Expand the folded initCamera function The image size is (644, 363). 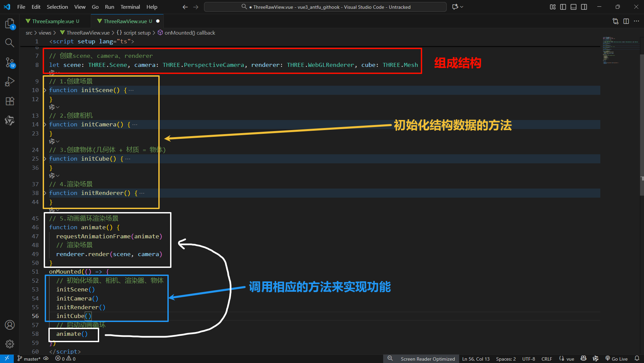45,124
